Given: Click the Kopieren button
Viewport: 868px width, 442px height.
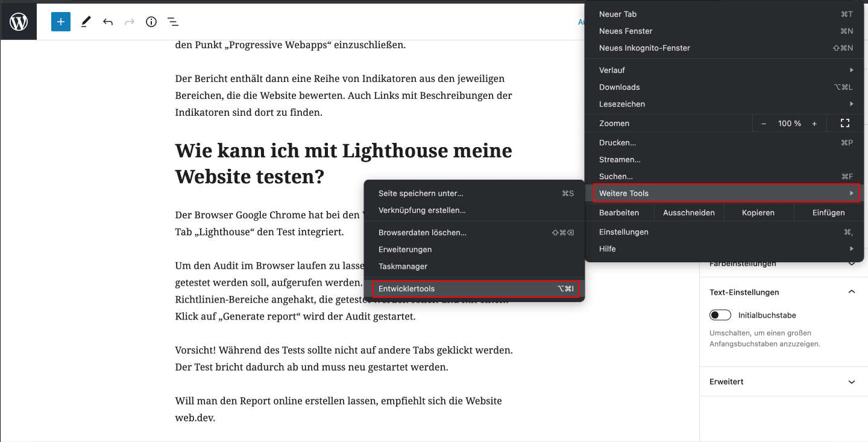Looking at the screenshot, I should 758,212.
